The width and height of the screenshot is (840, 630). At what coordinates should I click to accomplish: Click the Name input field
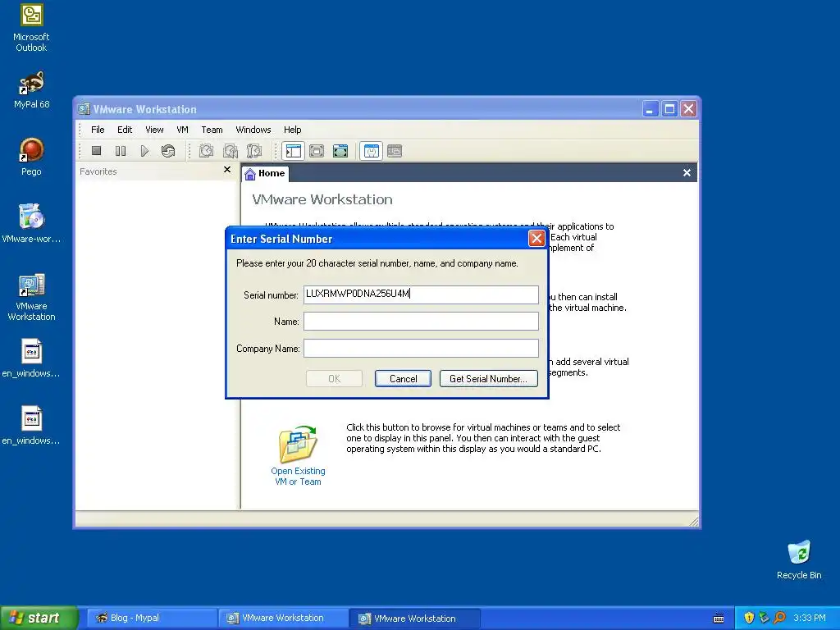tap(421, 322)
